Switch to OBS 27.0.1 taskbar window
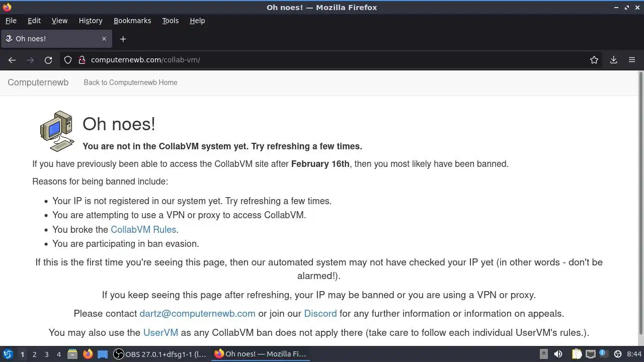 pyautogui.click(x=160, y=354)
